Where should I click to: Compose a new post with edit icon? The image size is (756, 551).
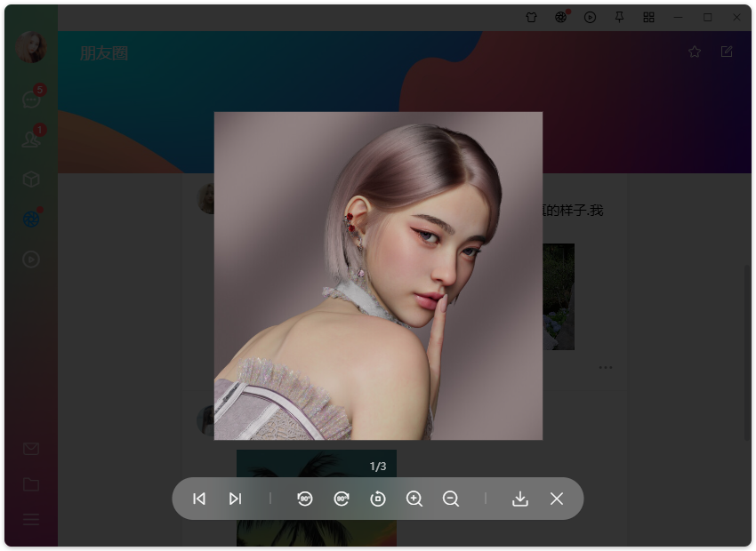tap(727, 52)
